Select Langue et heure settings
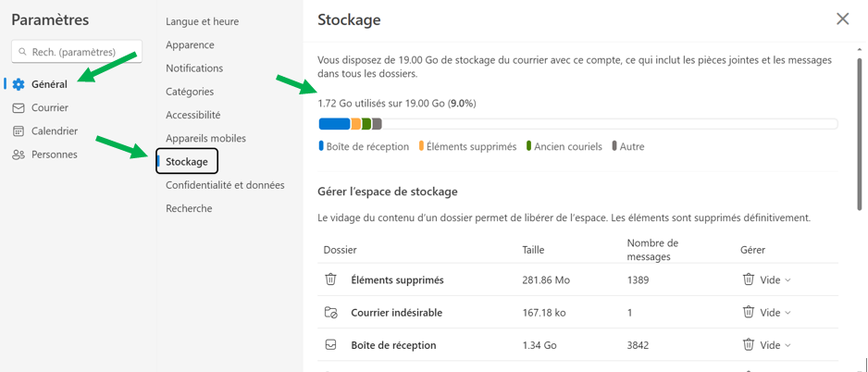Screen dimensions: 868x372 click(x=202, y=21)
